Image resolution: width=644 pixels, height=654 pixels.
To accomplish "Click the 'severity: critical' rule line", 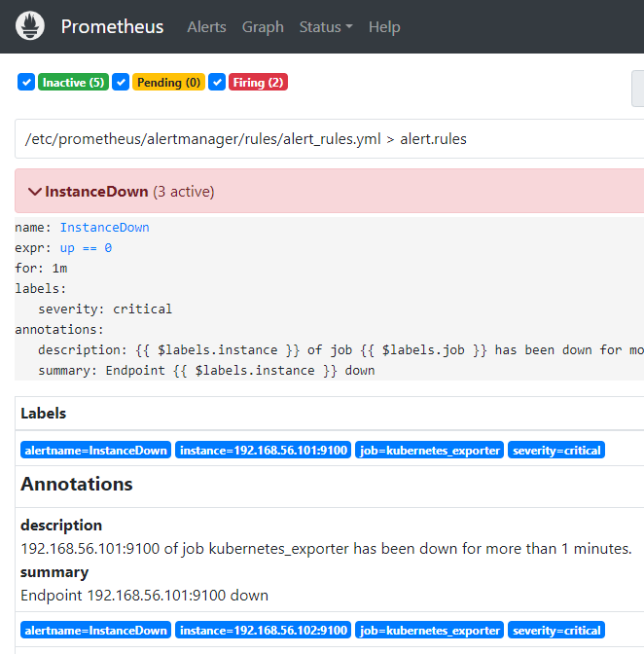I will pos(105,309).
